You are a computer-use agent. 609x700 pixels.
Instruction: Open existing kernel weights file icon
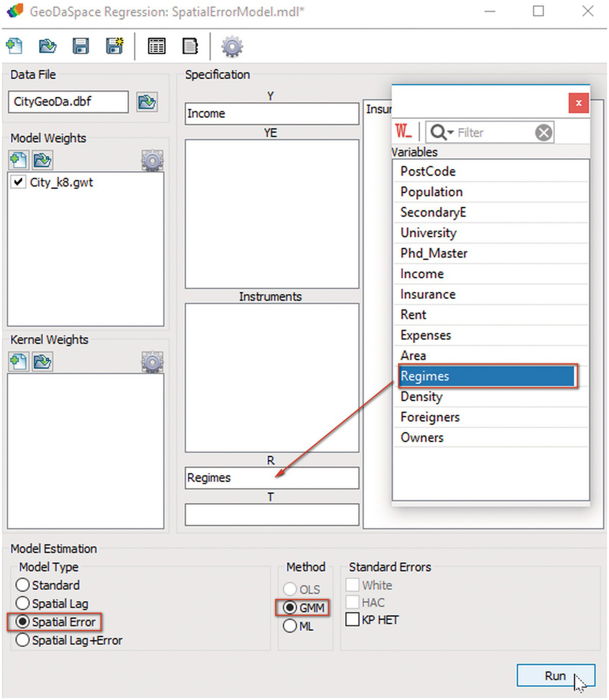coord(42,362)
